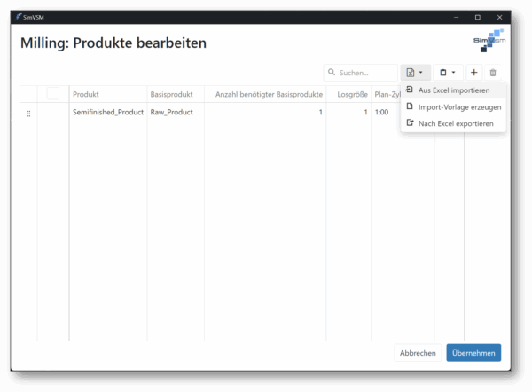Image resolution: width=532 pixels, height=392 pixels.
Task: Select the Raw_Product cell
Action: point(171,113)
